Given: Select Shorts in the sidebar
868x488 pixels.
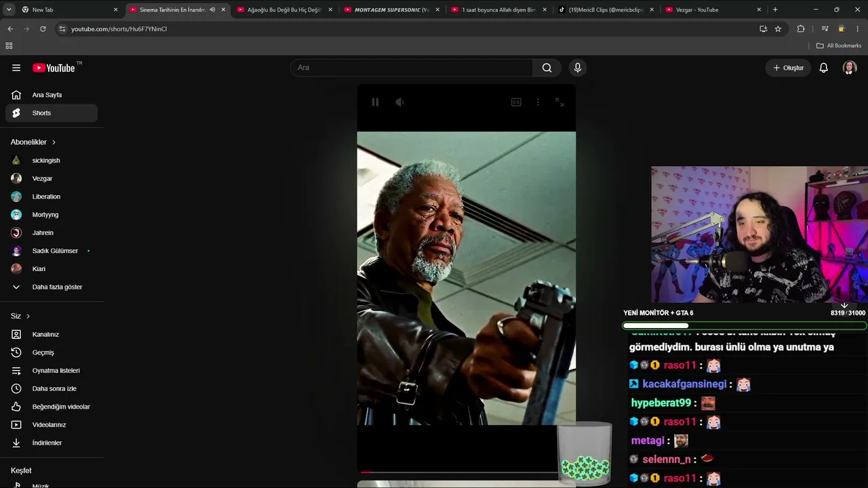Looking at the screenshot, I should click(52, 113).
